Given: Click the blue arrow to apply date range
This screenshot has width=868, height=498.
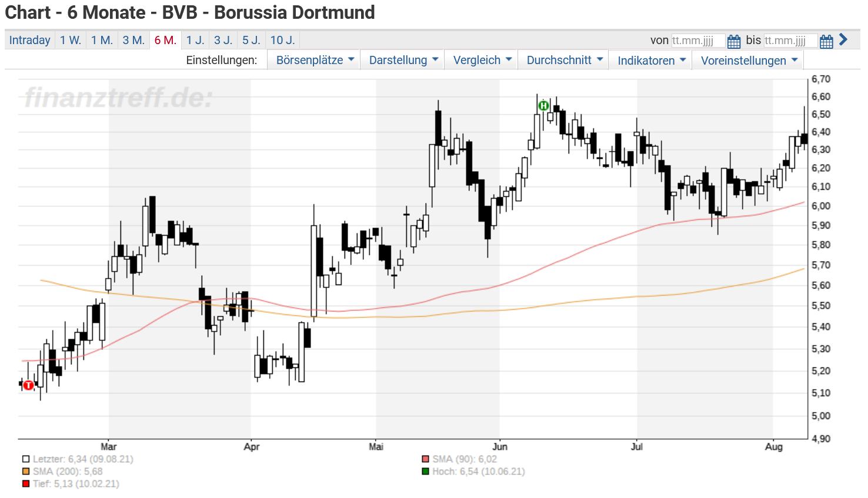Looking at the screenshot, I should (x=843, y=39).
